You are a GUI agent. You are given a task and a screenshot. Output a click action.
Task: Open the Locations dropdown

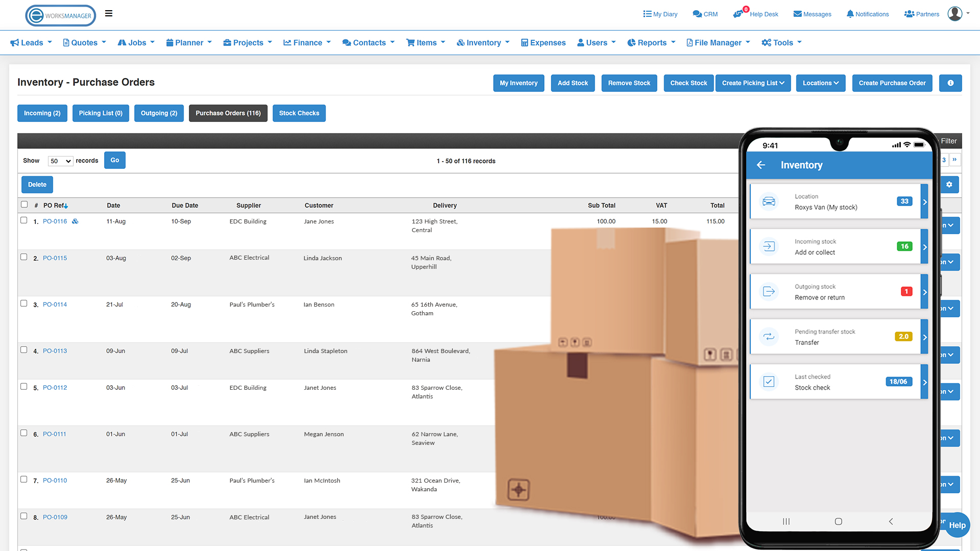coord(820,83)
